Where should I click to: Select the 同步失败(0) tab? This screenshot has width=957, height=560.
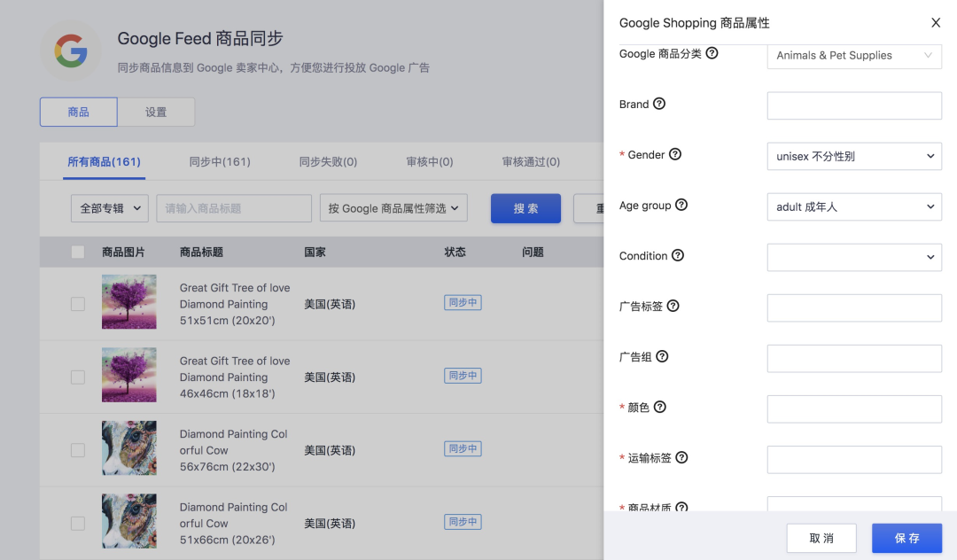[328, 161]
